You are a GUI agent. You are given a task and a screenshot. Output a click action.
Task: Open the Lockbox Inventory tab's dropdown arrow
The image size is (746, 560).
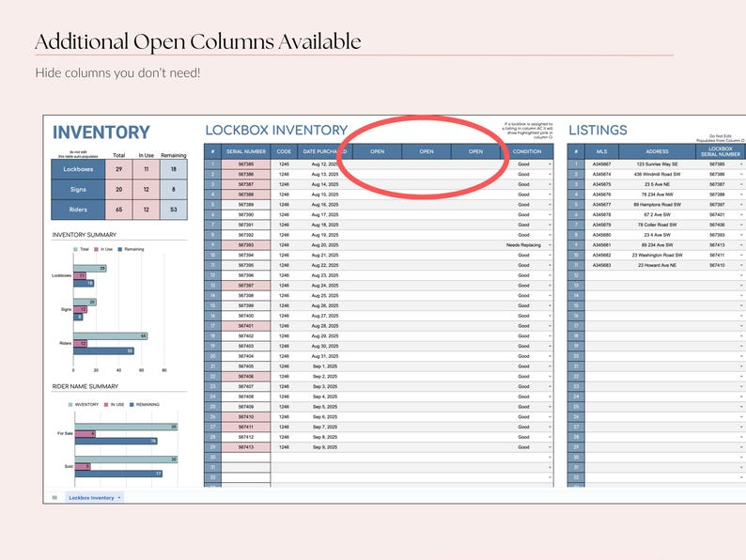tap(119, 498)
